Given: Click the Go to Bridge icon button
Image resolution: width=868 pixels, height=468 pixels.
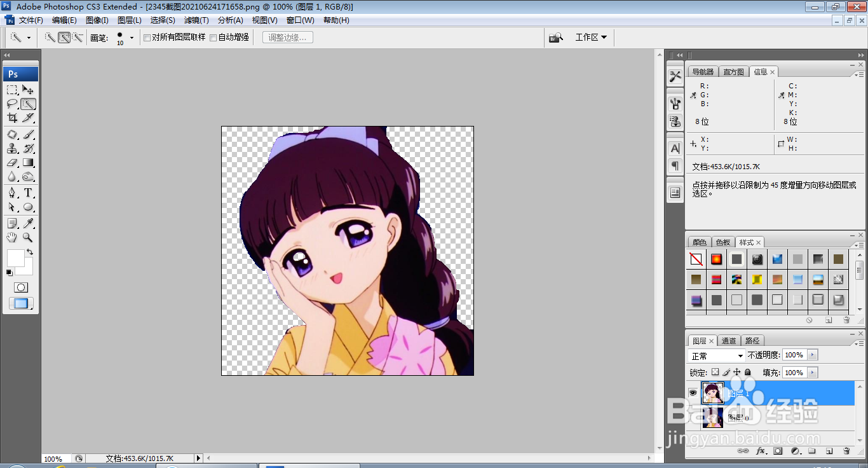Looking at the screenshot, I should [x=556, y=38].
